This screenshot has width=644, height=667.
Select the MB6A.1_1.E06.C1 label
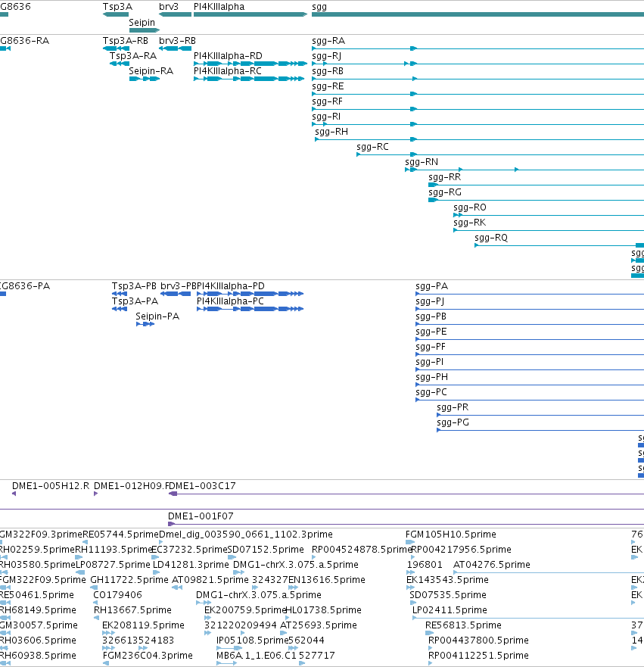pyautogui.click(x=257, y=656)
